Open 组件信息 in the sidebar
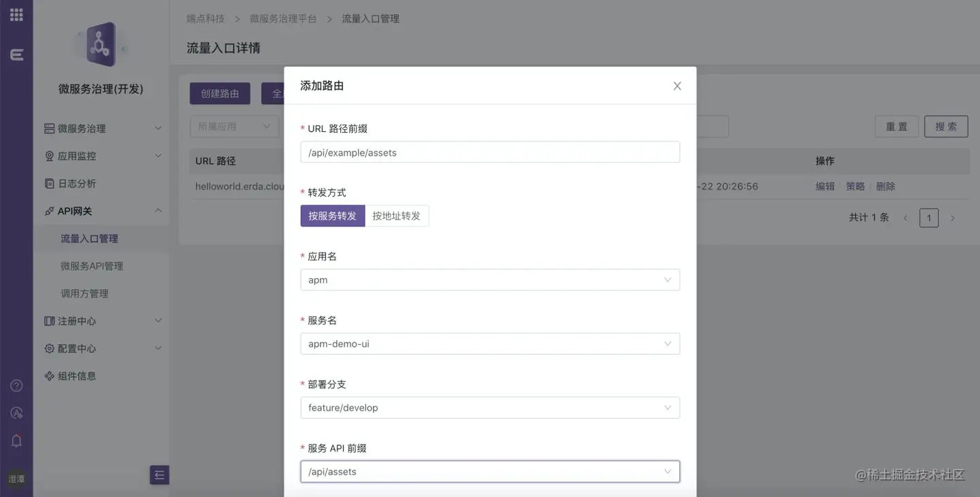This screenshot has height=497, width=980. [102, 376]
